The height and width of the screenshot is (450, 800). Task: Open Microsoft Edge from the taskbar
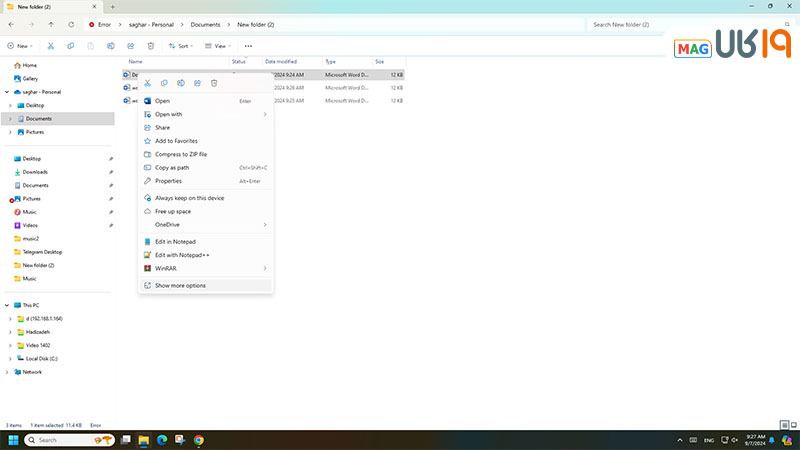click(x=162, y=439)
